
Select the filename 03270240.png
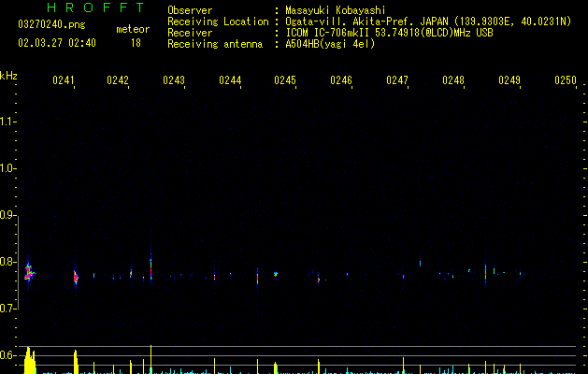tap(51, 24)
